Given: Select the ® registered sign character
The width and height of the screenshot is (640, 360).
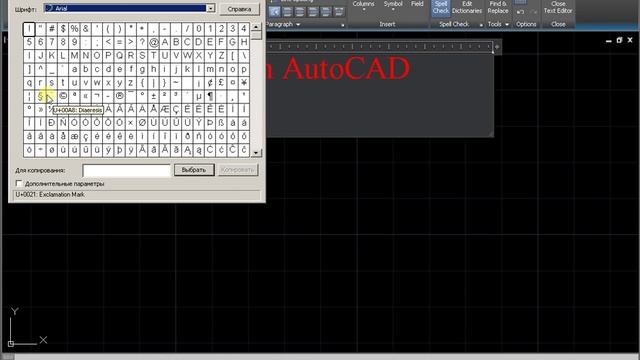Looking at the screenshot, I should [120, 96].
